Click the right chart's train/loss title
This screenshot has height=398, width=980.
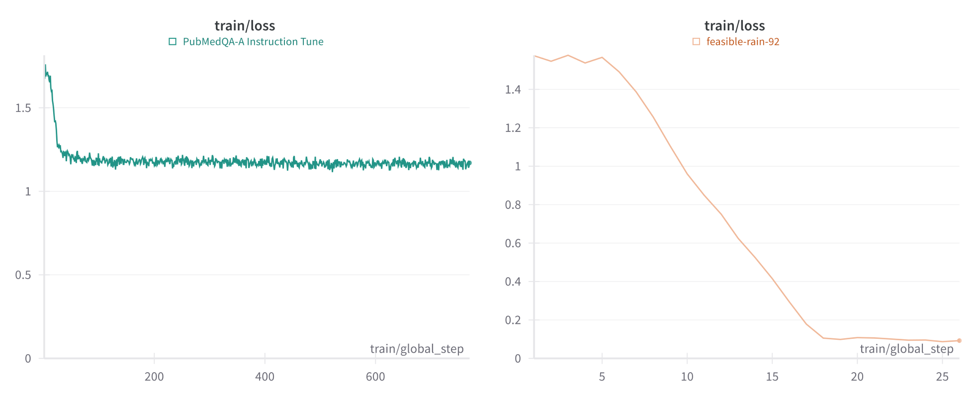(734, 26)
